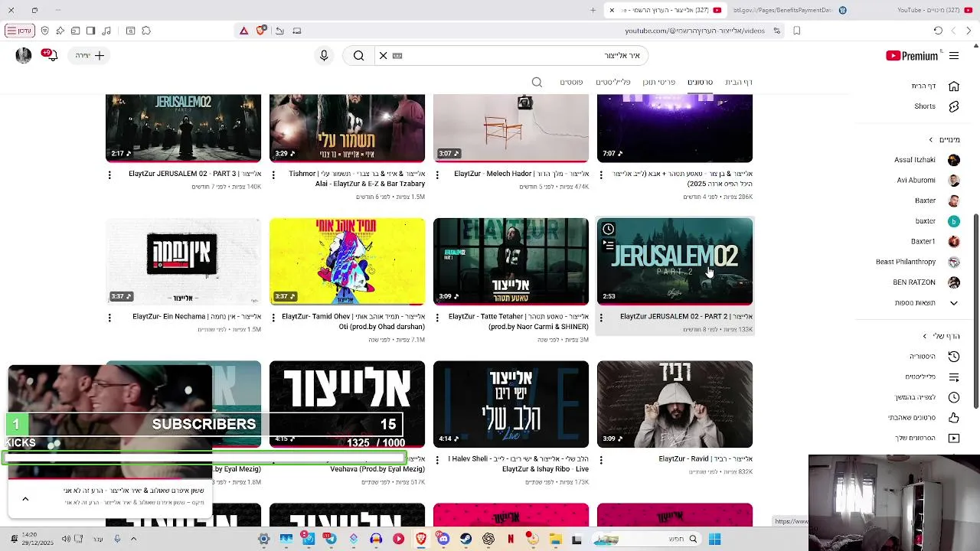The width and height of the screenshot is (980, 551).
Task: Open Playlists tab (פלייליסטים) of channel
Action: 613,82
